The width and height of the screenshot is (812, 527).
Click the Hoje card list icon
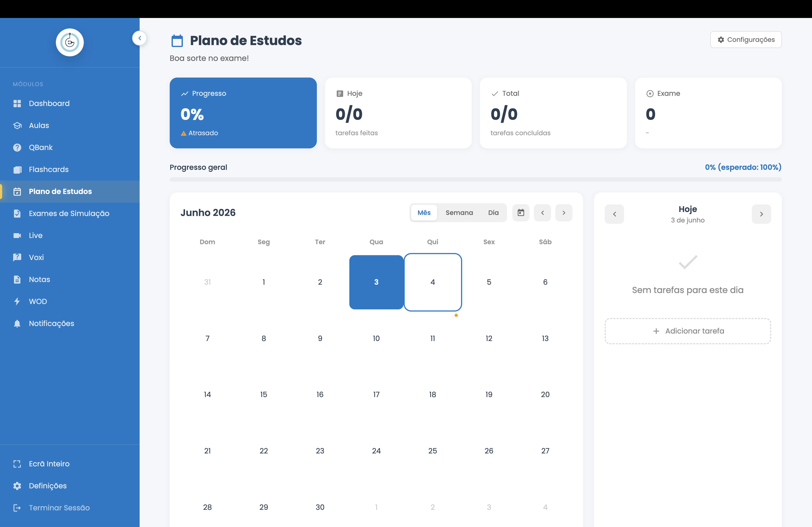click(339, 93)
